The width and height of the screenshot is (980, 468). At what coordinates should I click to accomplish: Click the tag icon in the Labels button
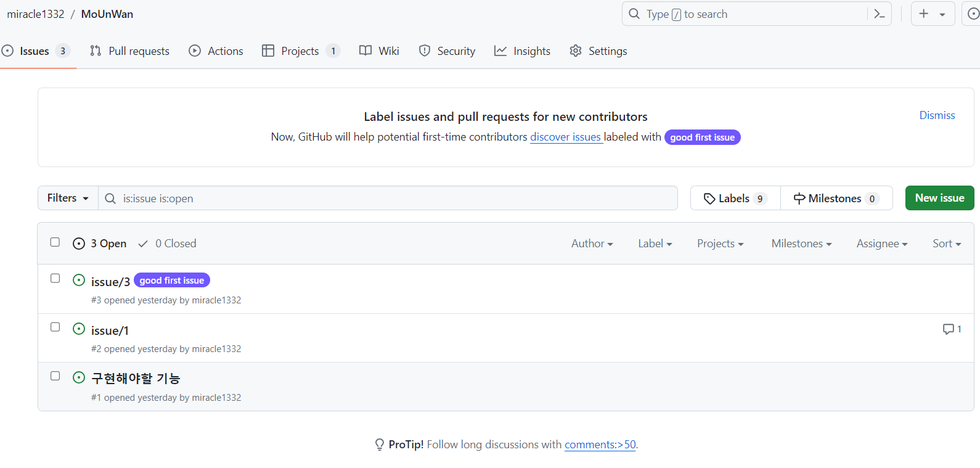(709, 199)
